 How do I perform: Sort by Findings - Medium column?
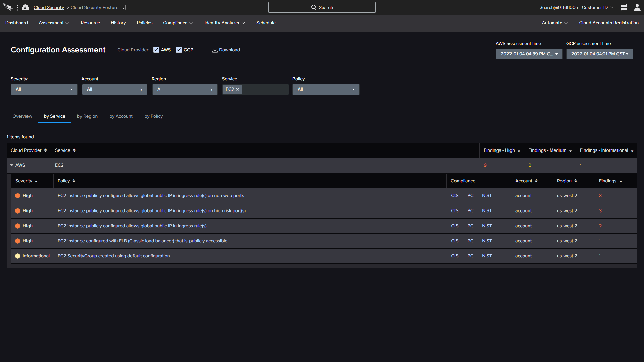[570, 151]
